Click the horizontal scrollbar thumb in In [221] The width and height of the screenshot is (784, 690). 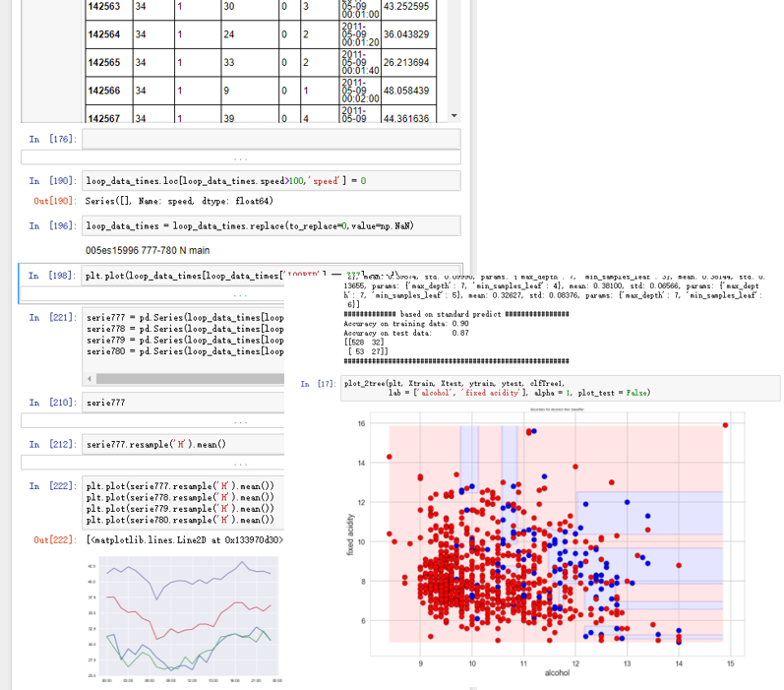click(x=190, y=379)
